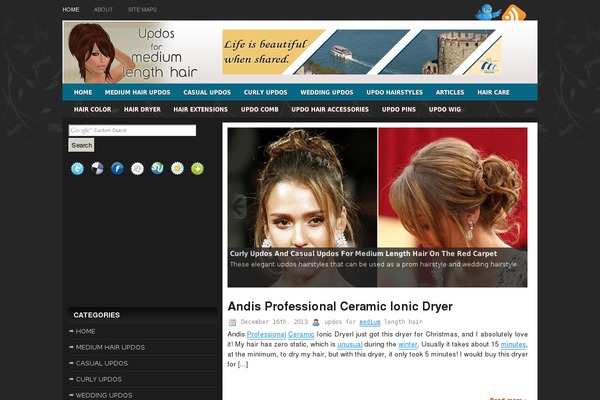Open MEDIUM HAIR UPDOS in blue navigation bar
The width and height of the screenshot is (600, 400).
click(x=137, y=92)
